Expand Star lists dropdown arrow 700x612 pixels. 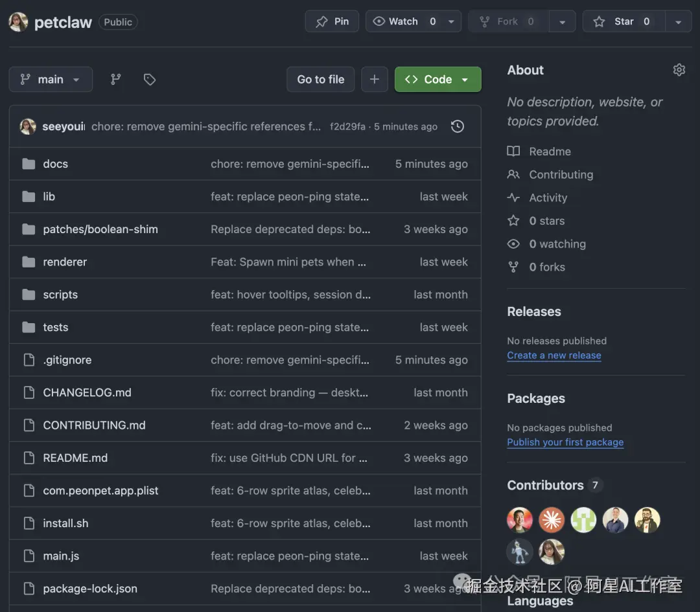pos(678,21)
